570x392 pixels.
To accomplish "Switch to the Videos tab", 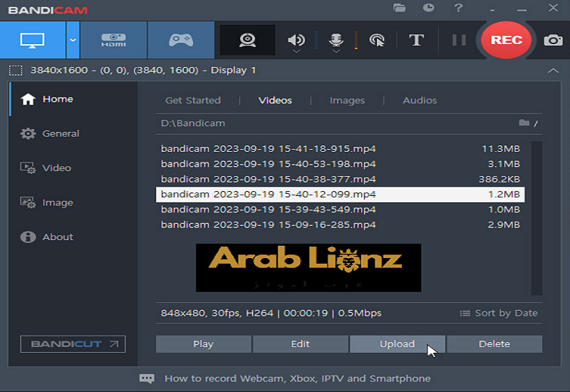I will (x=275, y=100).
